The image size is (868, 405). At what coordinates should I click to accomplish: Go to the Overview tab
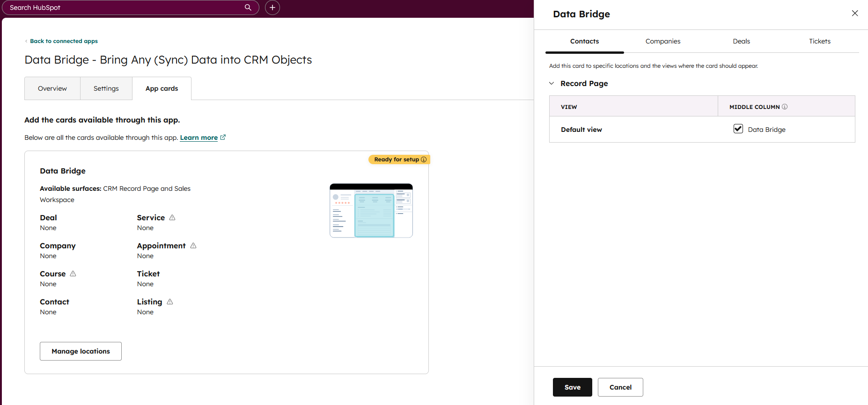pos(52,88)
